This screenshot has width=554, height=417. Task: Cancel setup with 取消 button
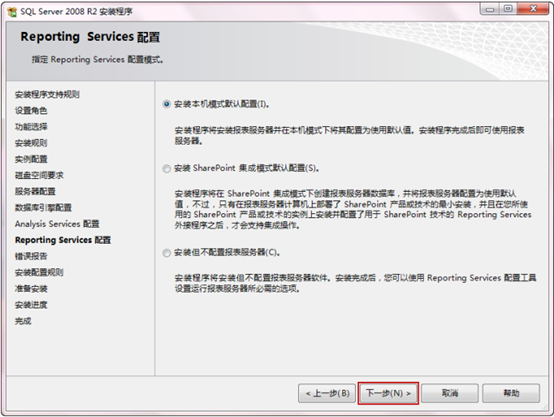tap(449, 393)
